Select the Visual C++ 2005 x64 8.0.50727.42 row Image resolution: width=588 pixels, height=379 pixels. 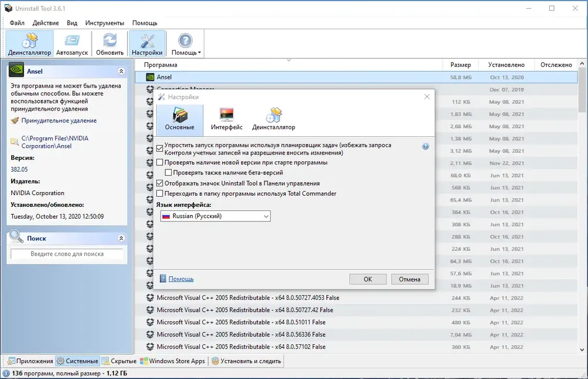356,310
